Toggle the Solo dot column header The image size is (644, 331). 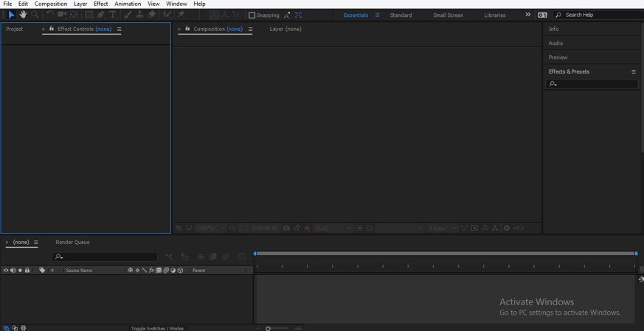pos(20,271)
